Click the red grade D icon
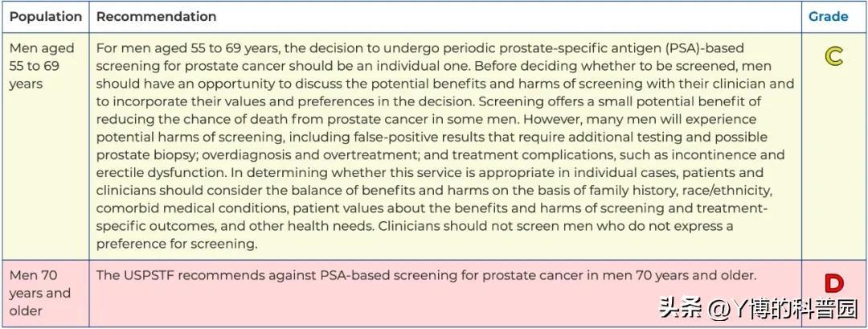The height and width of the screenshot is (329, 868). point(833,284)
